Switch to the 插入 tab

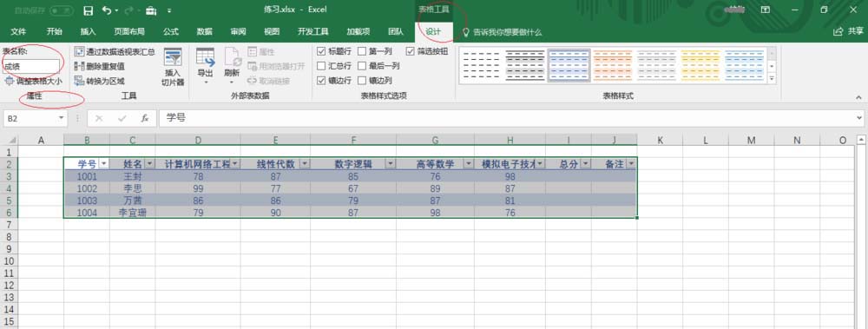pos(88,31)
